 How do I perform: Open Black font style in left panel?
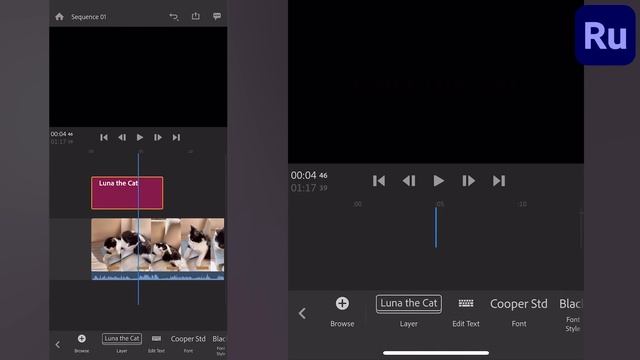click(219, 339)
